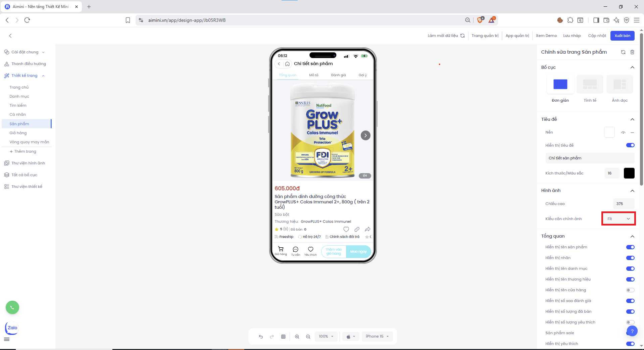Disable the Hiển thị tiêu đề toggle

pyautogui.click(x=630, y=145)
